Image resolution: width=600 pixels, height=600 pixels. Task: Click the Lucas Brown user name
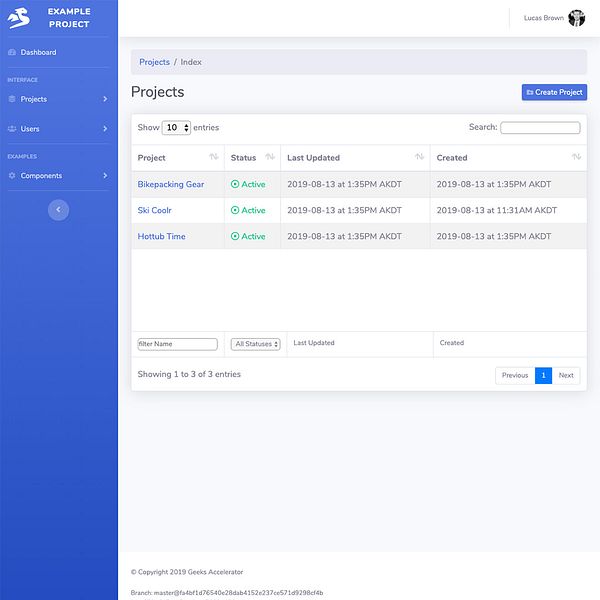tap(544, 18)
